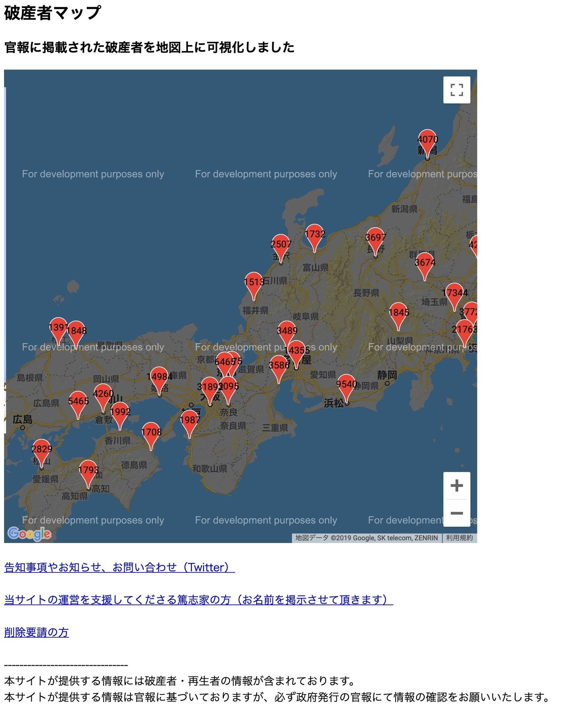
Task: Zoom in with the plus button
Action: coord(456,485)
